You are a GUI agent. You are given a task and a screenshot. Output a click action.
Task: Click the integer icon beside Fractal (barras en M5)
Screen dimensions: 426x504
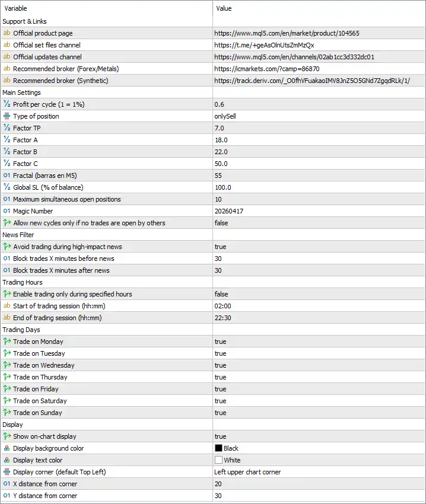(7, 176)
